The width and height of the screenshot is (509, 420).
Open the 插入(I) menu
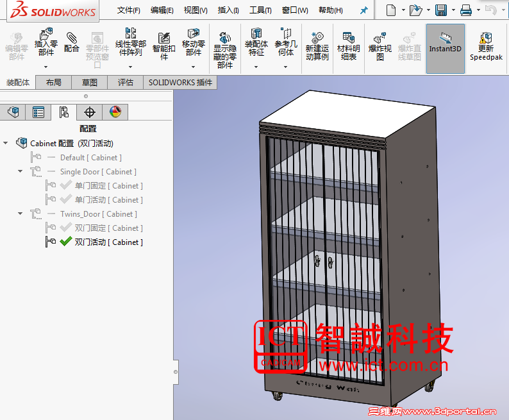click(228, 10)
